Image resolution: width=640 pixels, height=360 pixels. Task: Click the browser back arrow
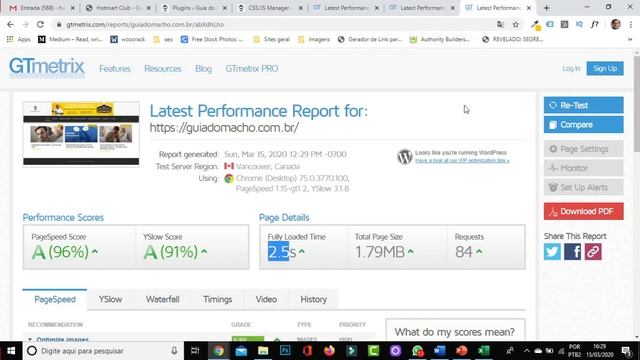(x=10, y=24)
